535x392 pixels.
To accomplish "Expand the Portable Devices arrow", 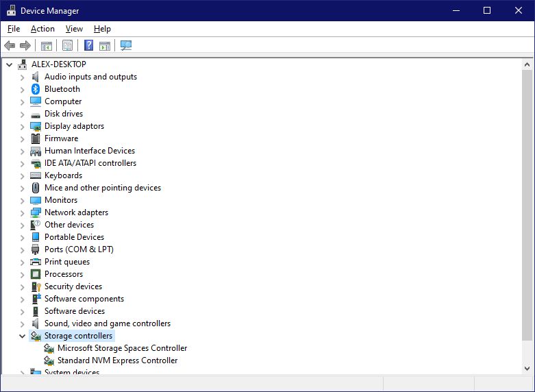I will (22, 238).
